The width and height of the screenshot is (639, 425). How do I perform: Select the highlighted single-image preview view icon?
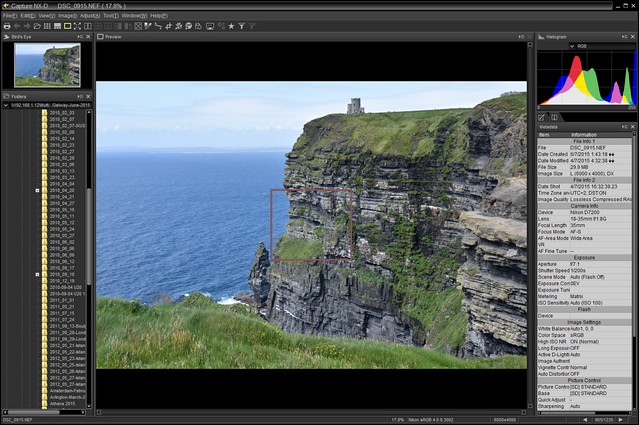68,26
